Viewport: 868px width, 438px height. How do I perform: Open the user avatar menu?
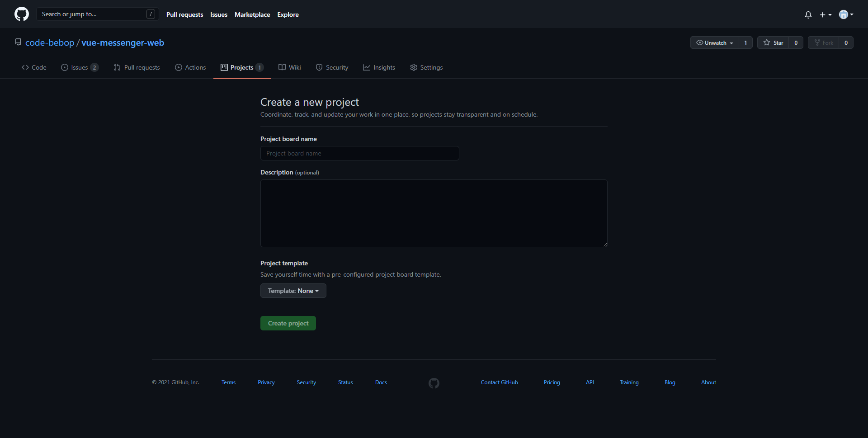coord(846,14)
